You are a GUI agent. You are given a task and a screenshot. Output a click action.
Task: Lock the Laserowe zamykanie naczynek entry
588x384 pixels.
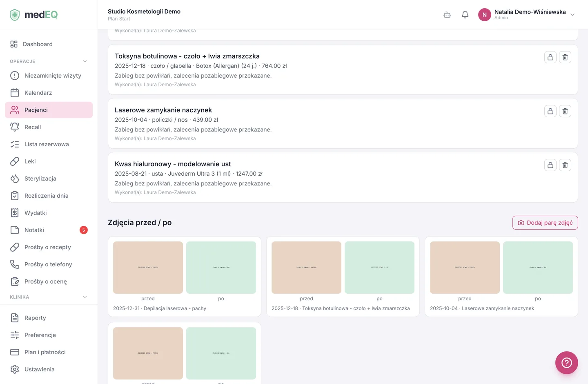[x=550, y=111]
